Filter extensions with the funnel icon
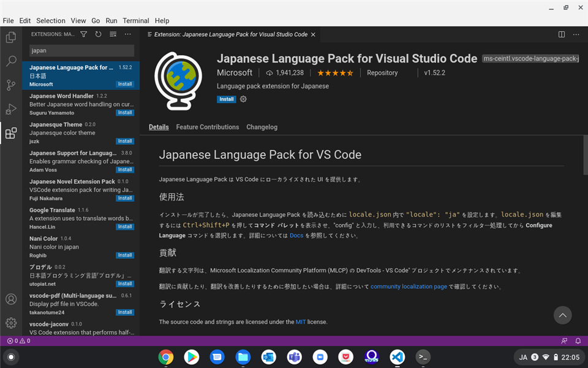This screenshot has height=368, width=588. [84, 34]
